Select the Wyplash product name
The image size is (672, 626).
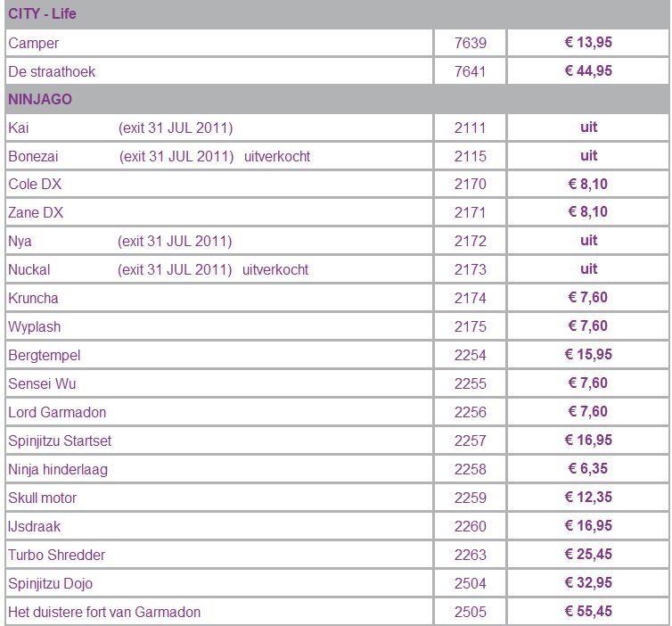click(34, 327)
